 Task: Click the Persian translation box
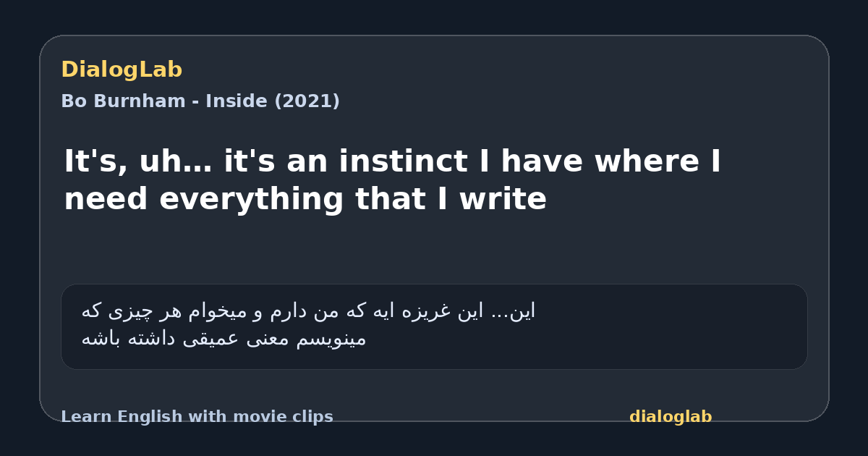[434, 326]
